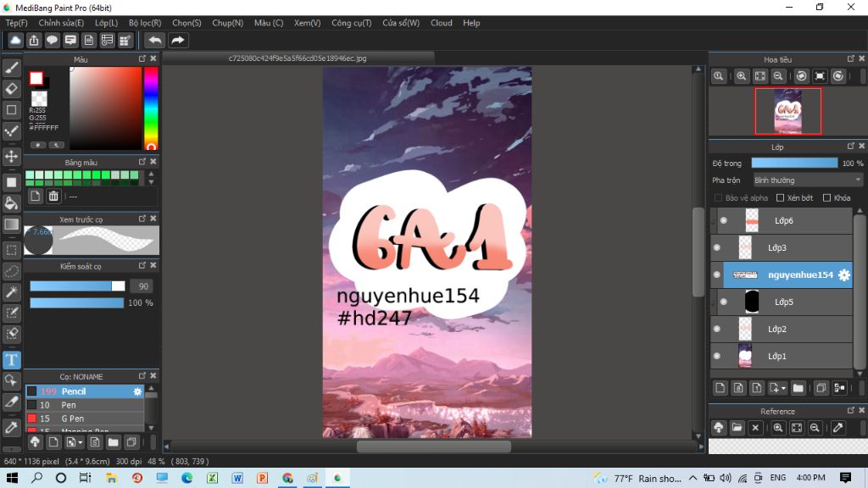This screenshot has height=488, width=868.
Task: Undock the Lớp layer panel
Action: (851, 146)
